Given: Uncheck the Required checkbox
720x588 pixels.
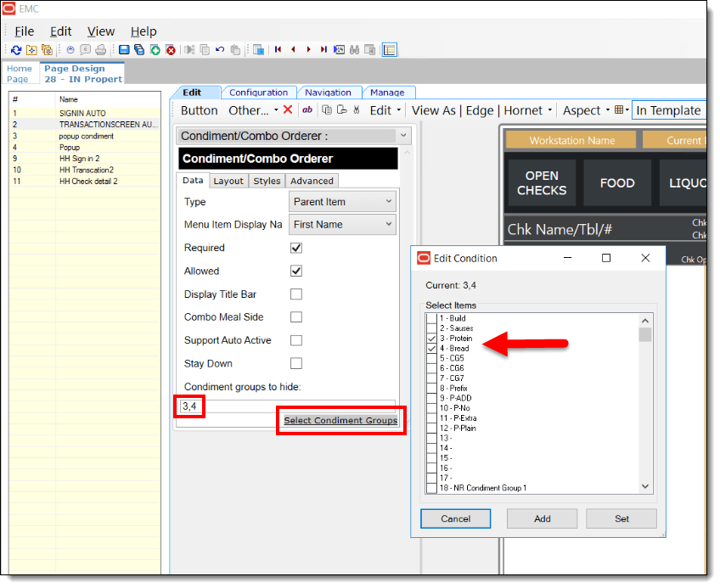Looking at the screenshot, I should (x=296, y=249).
